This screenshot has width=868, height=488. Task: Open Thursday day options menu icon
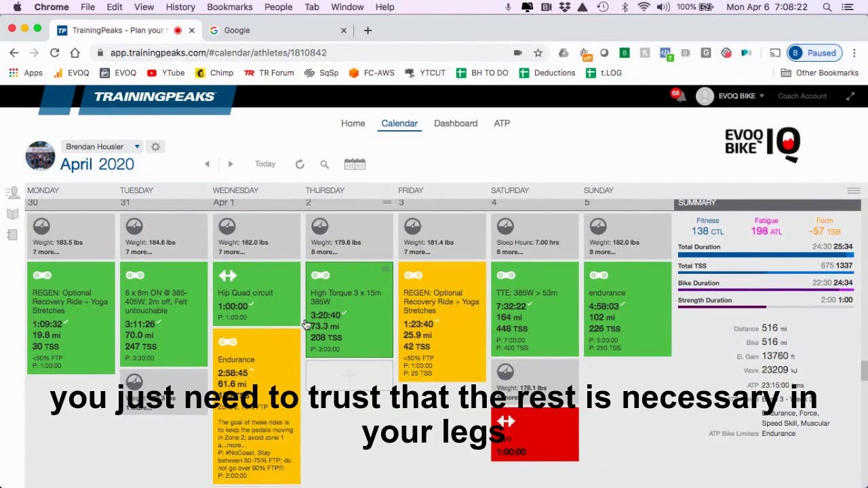click(387, 203)
